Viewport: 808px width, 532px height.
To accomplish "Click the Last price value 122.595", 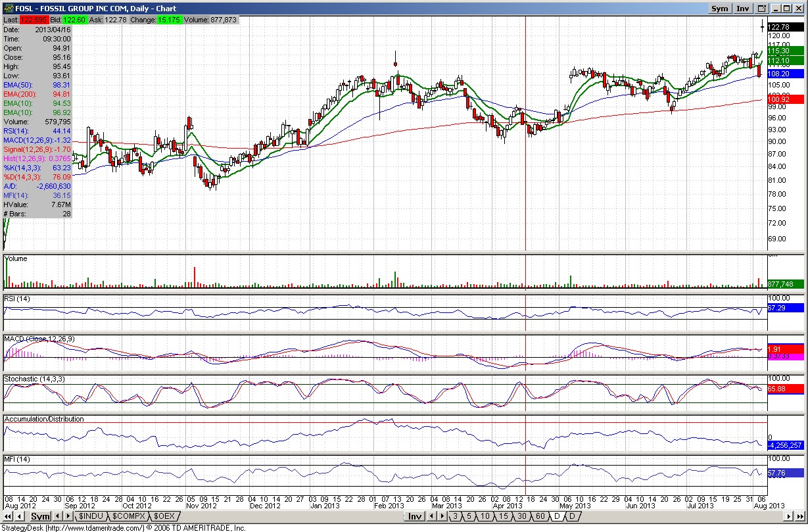I will [35, 20].
